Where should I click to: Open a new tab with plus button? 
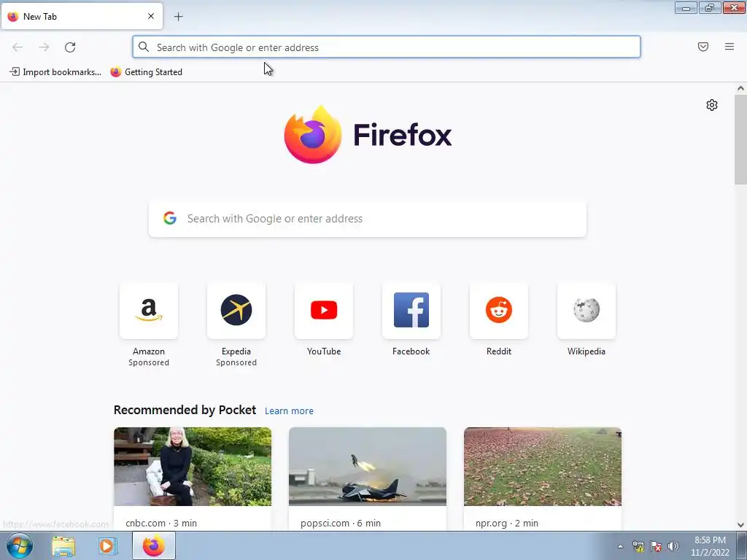(x=178, y=17)
